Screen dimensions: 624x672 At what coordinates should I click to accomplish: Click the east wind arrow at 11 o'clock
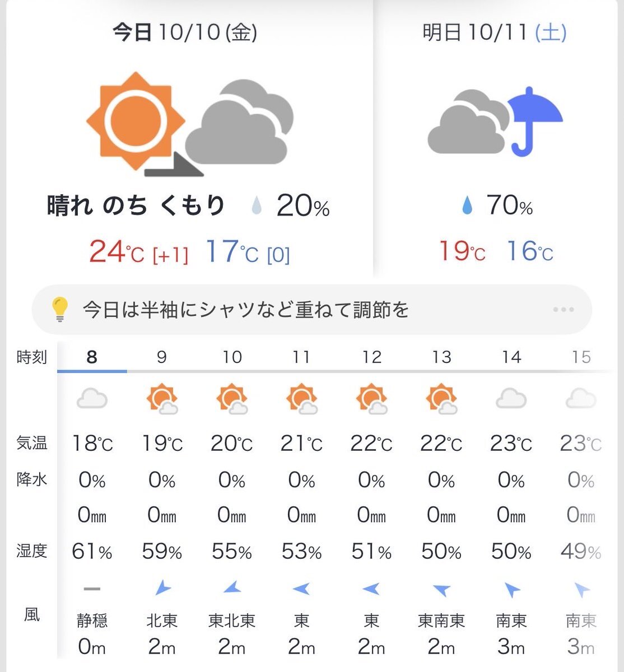(x=301, y=588)
